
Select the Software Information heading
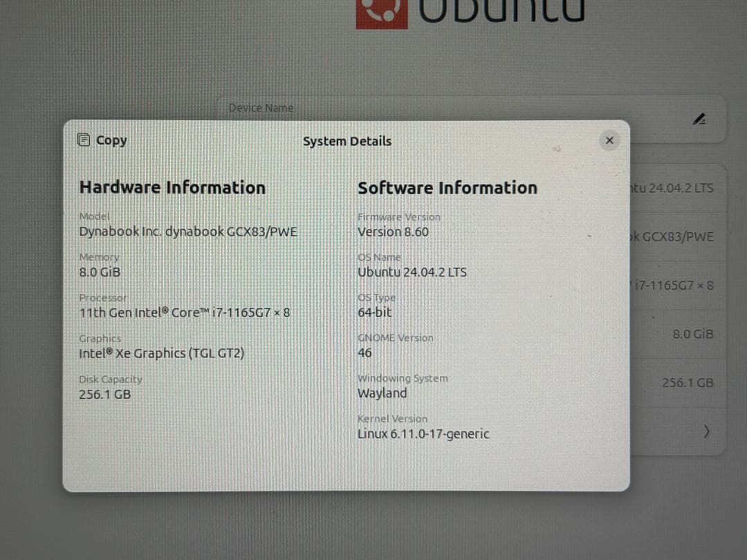click(x=448, y=187)
